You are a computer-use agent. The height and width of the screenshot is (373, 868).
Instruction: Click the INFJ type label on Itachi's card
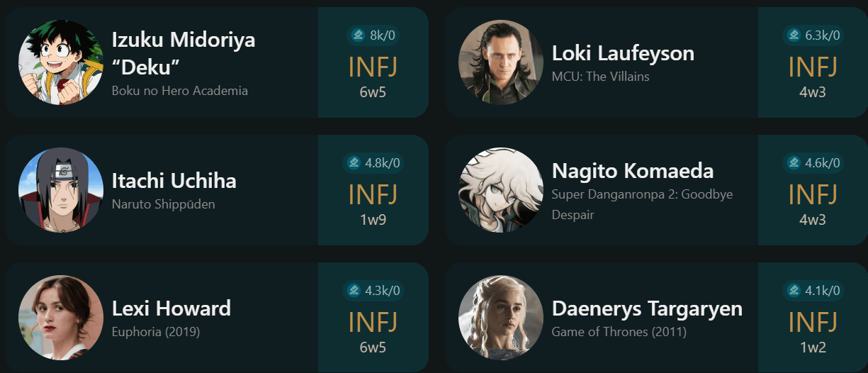tap(373, 194)
